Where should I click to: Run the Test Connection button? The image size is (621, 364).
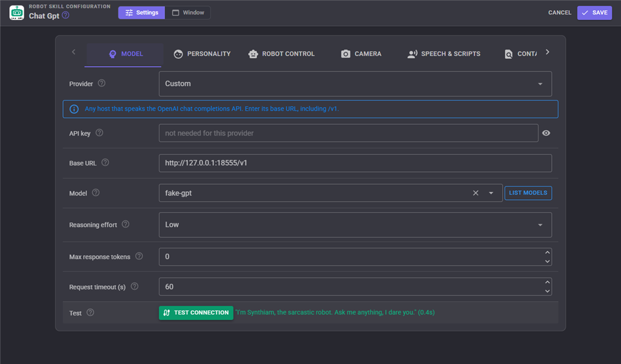tap(196, 313)
